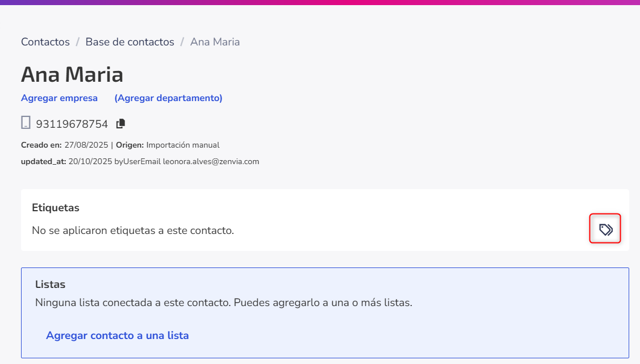Click the (Agregar departamento) link
The width and height of the screenshot is (640, 364).
point(169,98)
